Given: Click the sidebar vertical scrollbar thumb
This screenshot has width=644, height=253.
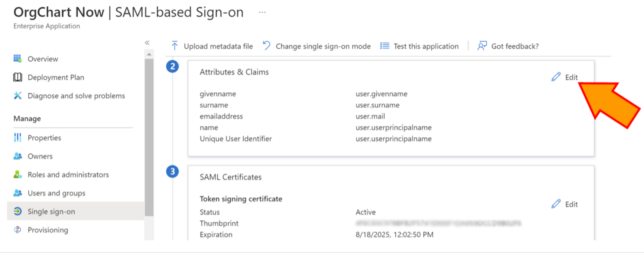Looking at the screenshot, I should [x=149, y=137].
